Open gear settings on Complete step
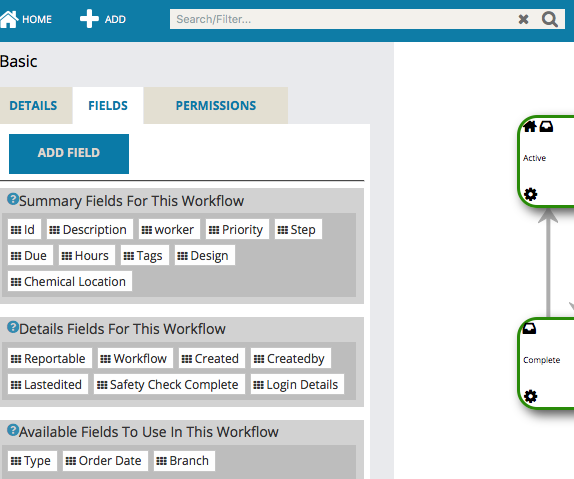 (x=530, y=396)
